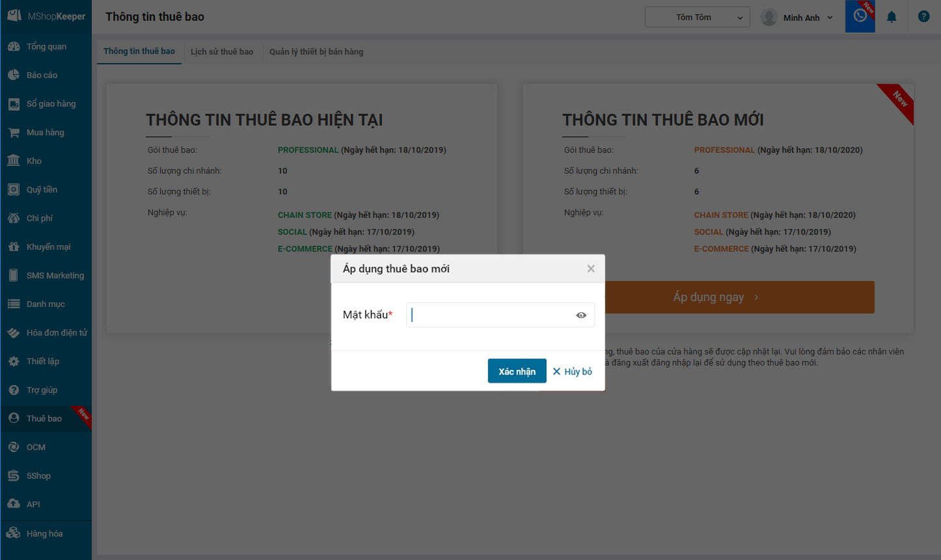Expand the Tôm Tôm store dropdown
This screenshot has width=941, height=560.
pyautogui.click(x=697, y=18)
